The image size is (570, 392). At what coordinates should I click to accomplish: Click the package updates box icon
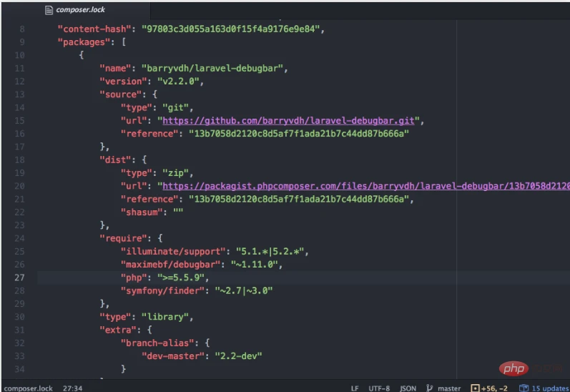(524, 388)
